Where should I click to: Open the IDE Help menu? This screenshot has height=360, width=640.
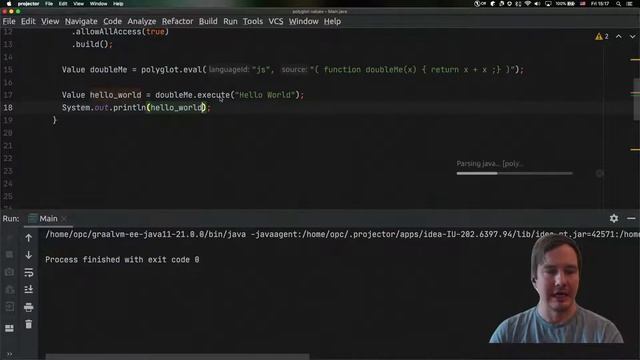(332, 21)
